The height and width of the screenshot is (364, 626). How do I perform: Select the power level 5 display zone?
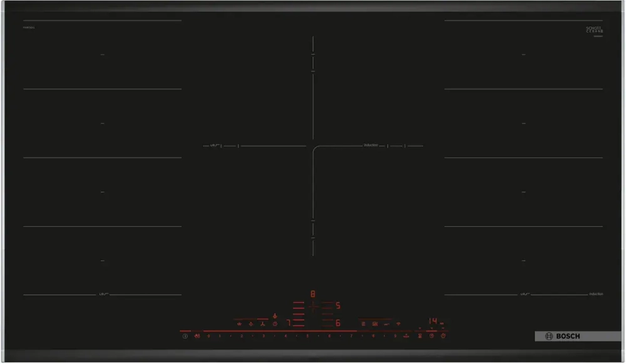click(337, 306)
